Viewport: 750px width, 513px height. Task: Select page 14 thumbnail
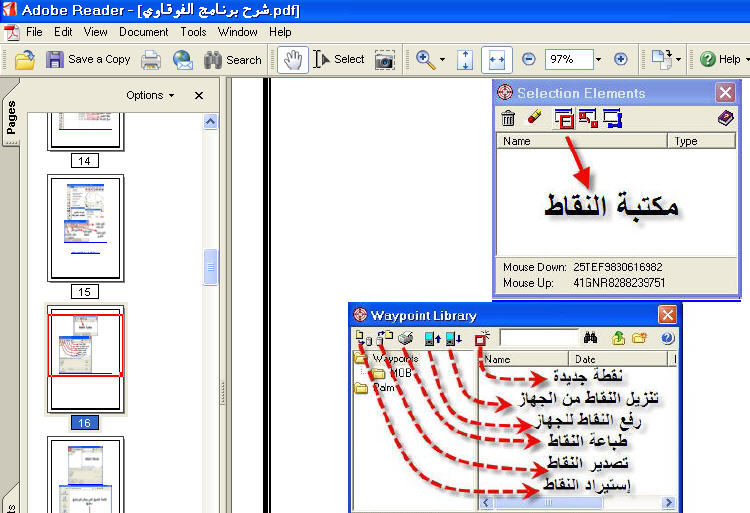click(86, 131)
